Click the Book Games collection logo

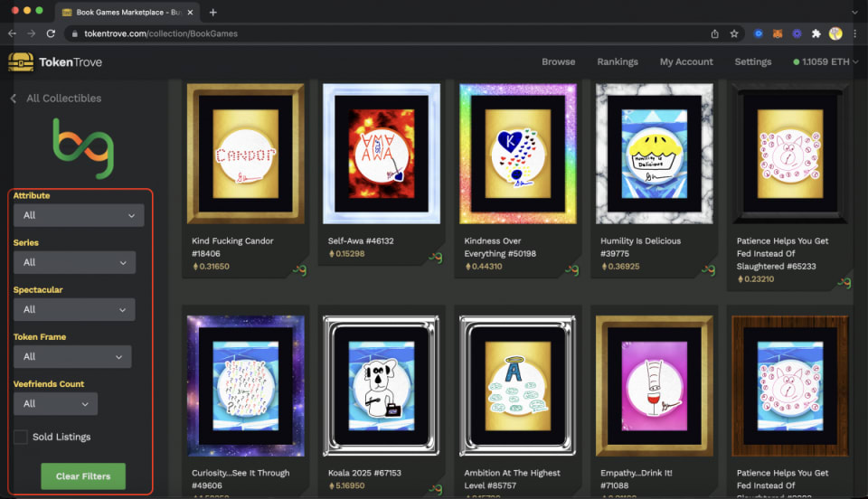click(82, 147)
